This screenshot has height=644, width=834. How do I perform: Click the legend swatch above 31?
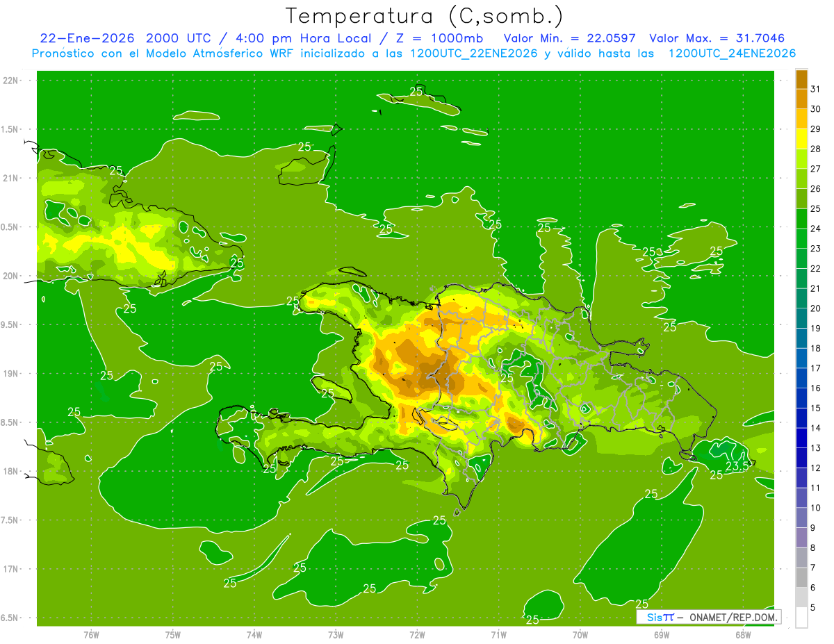(801, 79)
